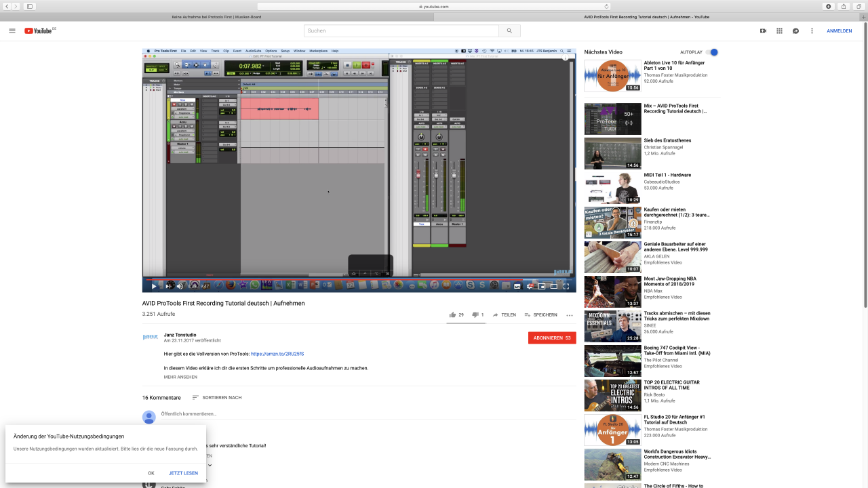Open video player settings gear
Viewport: 868px width, 488px height.
[x=530, y=286]
